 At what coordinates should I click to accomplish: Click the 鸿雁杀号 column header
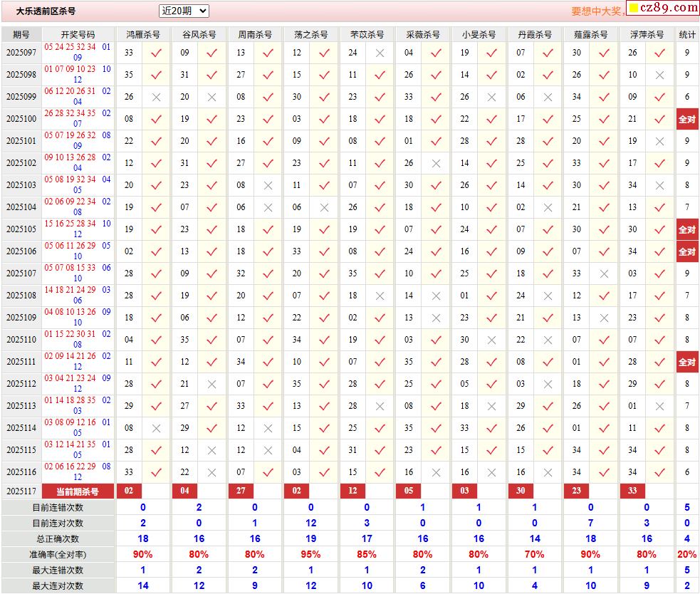(142, 34)
